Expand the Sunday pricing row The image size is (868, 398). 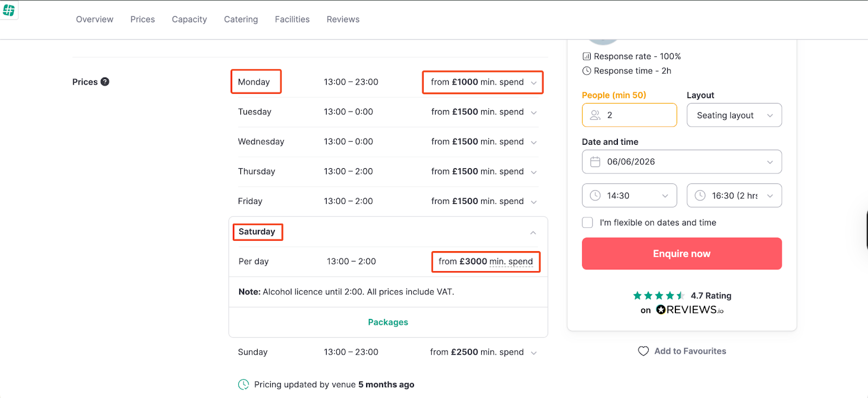[533, 353]
